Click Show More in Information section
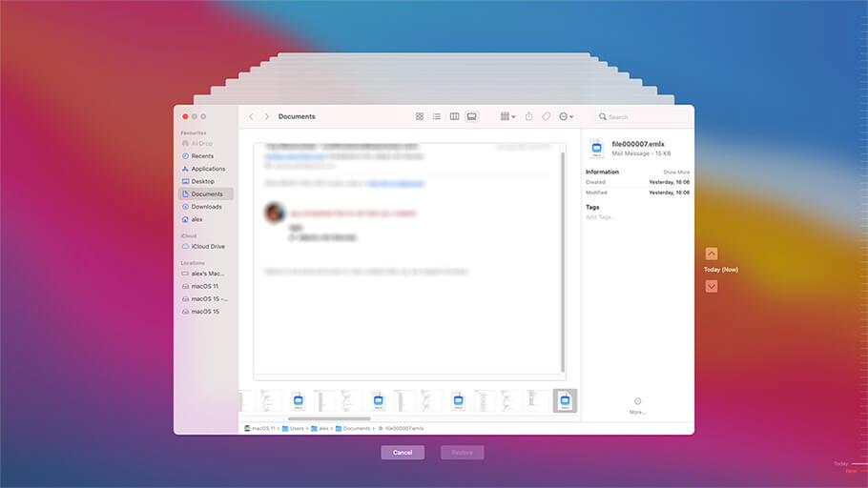Image resolution: width=868 pixels, height=488 pixels. click(x=676, y=173)
